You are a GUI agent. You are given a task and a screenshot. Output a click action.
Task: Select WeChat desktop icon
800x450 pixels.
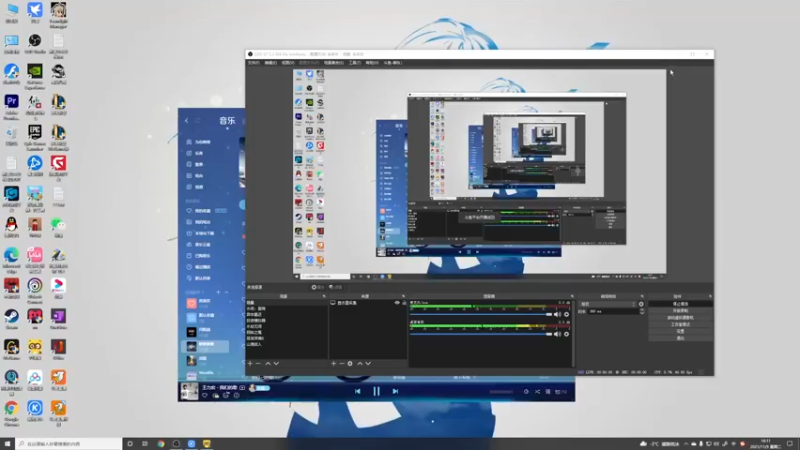(x=58, y=227)
